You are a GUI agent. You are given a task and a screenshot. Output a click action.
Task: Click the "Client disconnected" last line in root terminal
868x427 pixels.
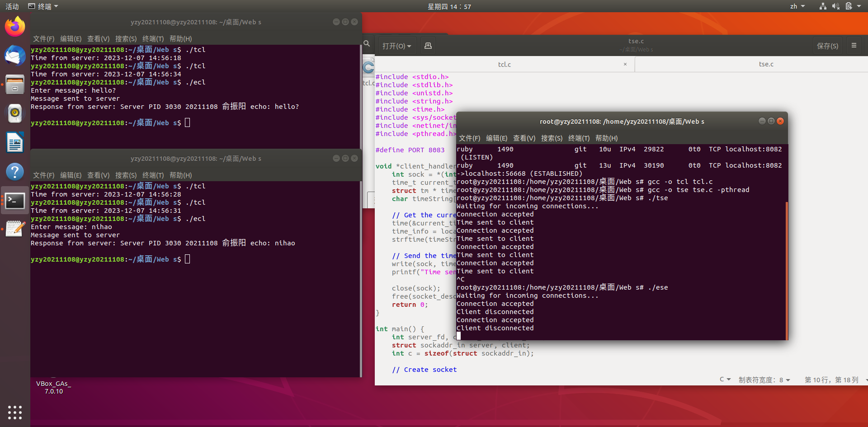pyautogui.click(x=495, y=328)
